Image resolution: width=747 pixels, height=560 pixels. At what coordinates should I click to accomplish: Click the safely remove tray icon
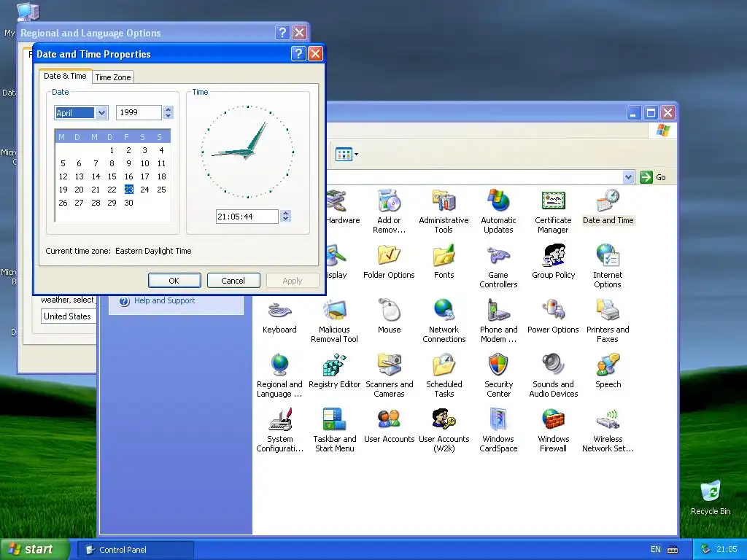pos(705,549)
